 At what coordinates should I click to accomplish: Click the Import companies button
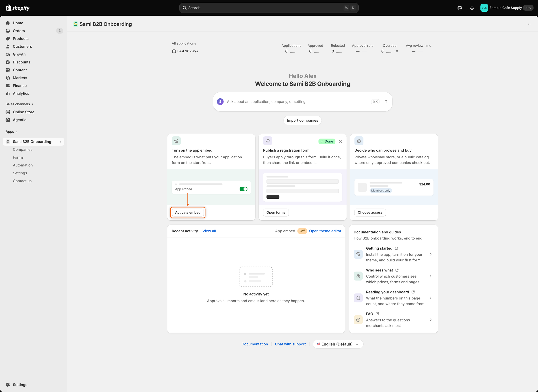pos(302,120)
